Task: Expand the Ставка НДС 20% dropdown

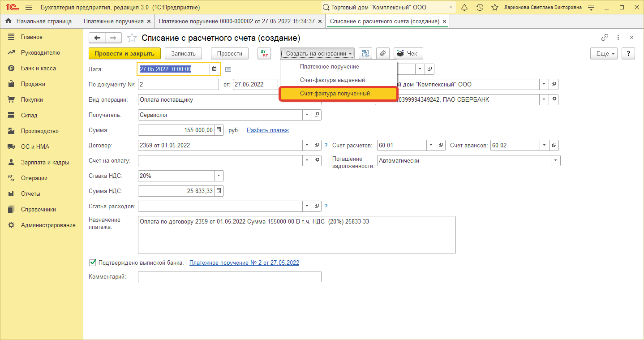Action: coord(219,176)
